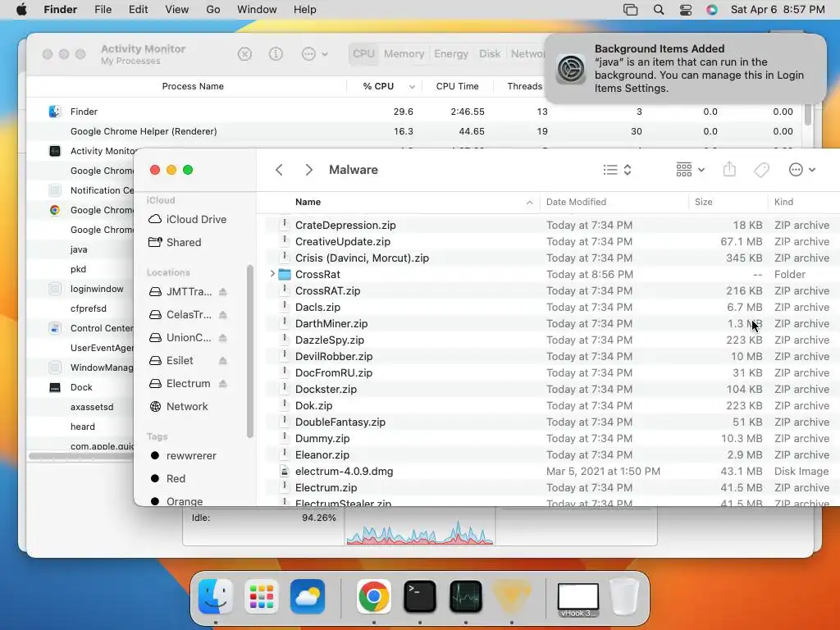
Task: Open Terminal from the Dock
Action: [419, 596]
